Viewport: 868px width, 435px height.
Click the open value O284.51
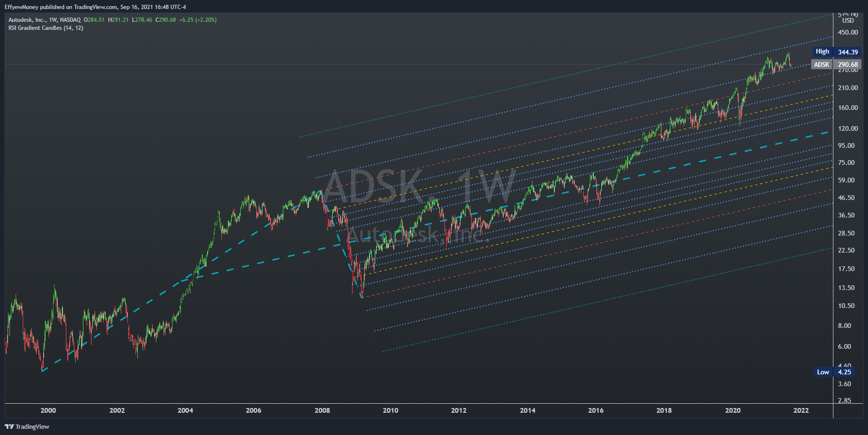[94, 20]
